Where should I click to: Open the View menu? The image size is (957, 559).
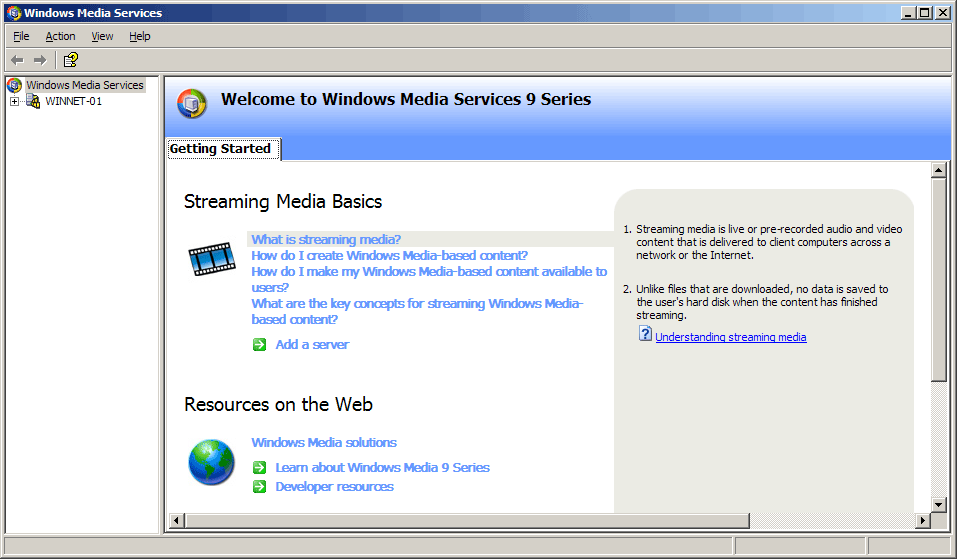[x=102, y=36]
